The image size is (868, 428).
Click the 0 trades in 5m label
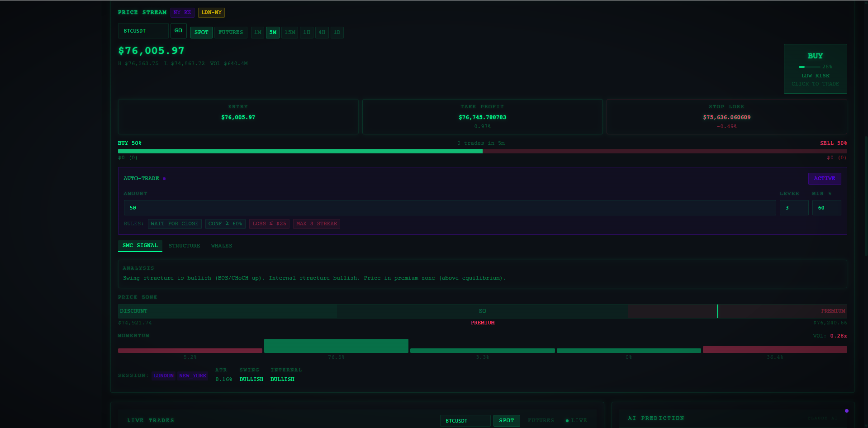click(481, 143)
